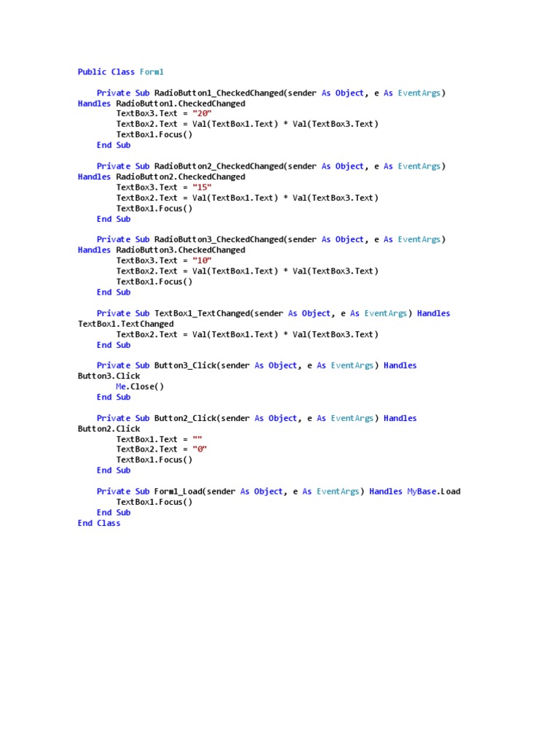Click the line TextBox2.Text = "0"
Screen dimensions: 560x747
161,449
